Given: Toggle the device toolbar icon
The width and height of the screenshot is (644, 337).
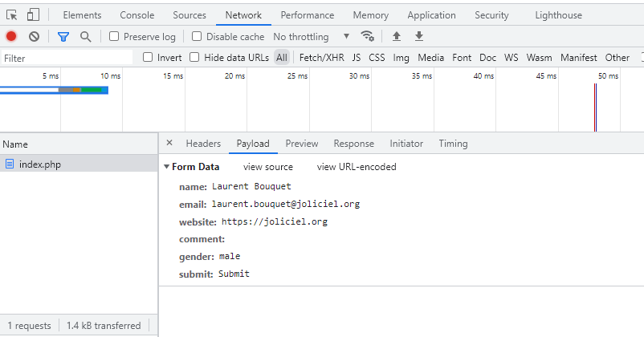Looking at the screenshot, I should (x=33, y=15).
